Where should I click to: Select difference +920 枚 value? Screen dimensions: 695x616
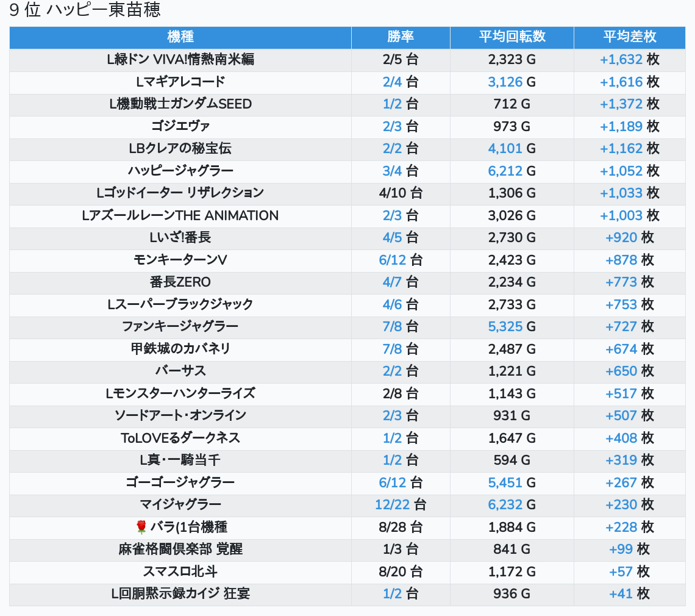pyautogui.click(x=629, y=237)
